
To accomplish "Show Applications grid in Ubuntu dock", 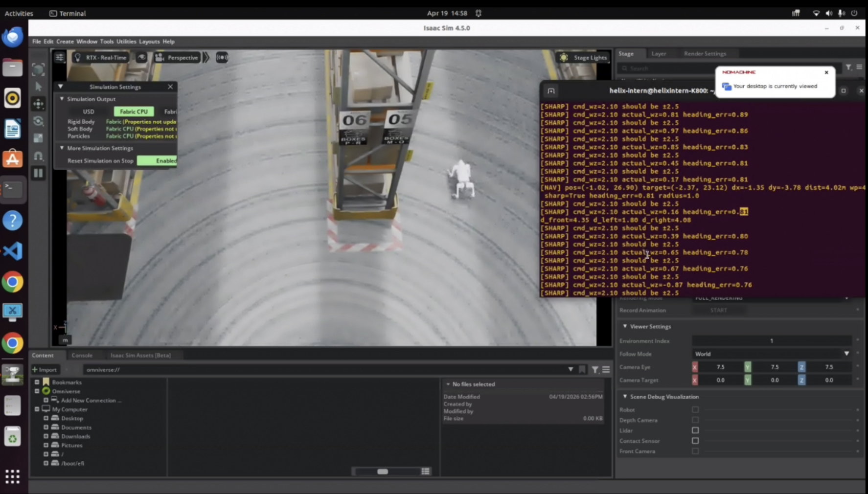I will point(13,476).
